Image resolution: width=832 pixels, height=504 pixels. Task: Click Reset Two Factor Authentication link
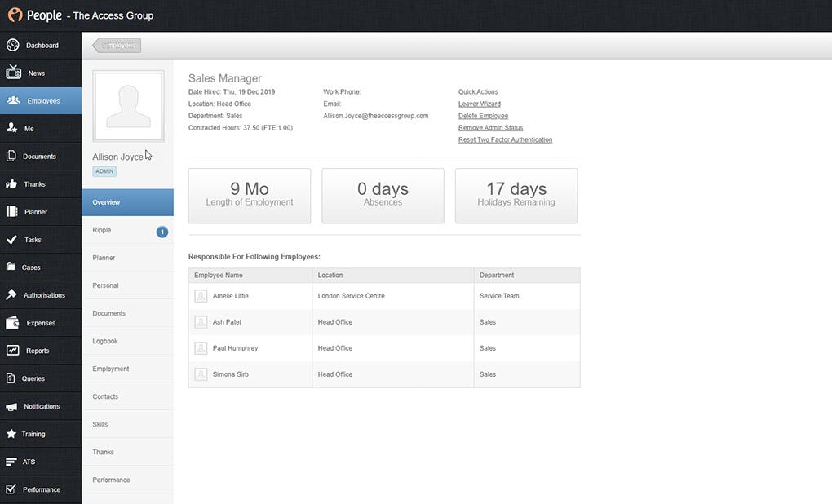tap(505, 140)
